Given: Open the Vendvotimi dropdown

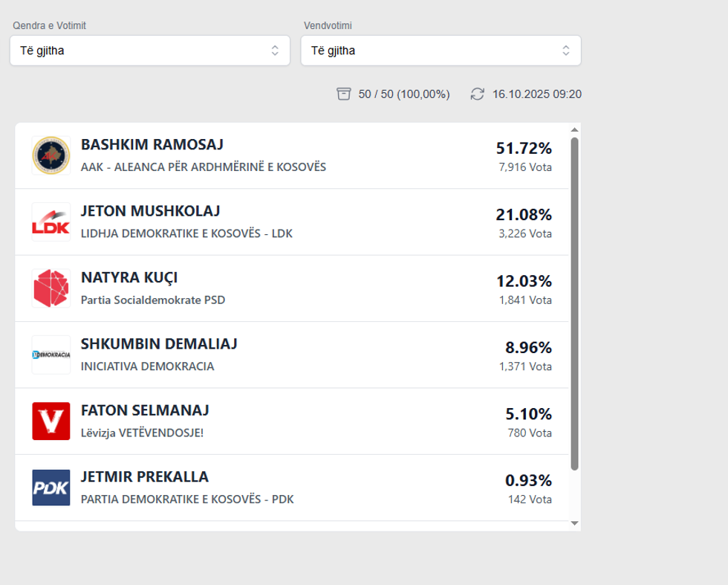Looking at the screenshot, I should pyautogui.click(x=440, y=51).
